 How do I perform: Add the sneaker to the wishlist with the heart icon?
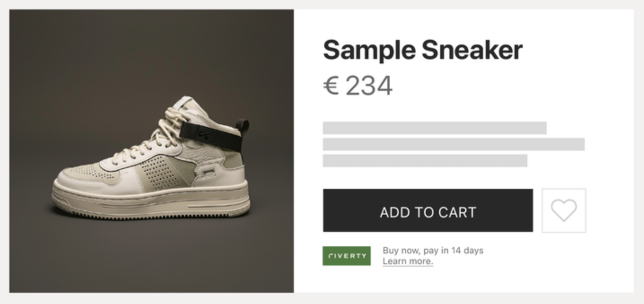(564, 210)
